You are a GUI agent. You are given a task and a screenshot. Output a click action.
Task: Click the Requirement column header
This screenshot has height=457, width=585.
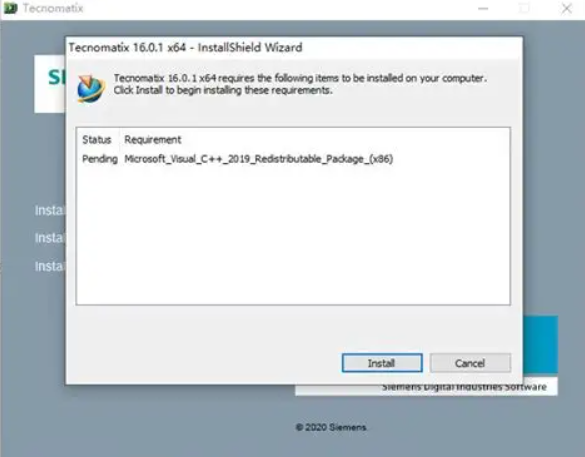(x=153, y=140)
